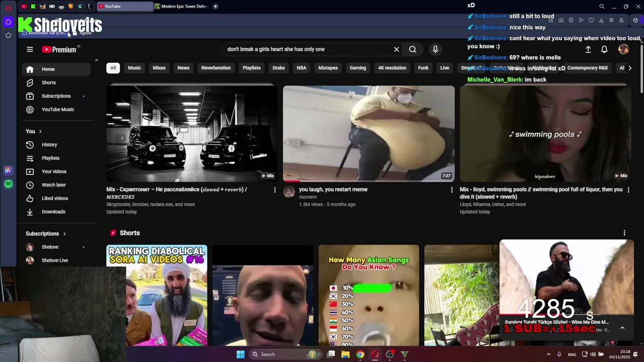Image resolution: width=644 pixels, height=362 pixels.
Task: Click the taskbar Search box
Action: point(285,354)
